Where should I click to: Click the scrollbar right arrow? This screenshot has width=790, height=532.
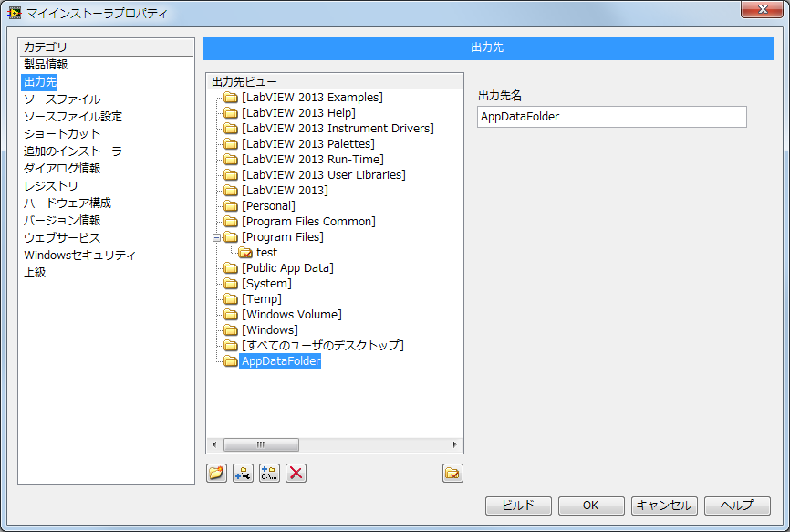454,444
